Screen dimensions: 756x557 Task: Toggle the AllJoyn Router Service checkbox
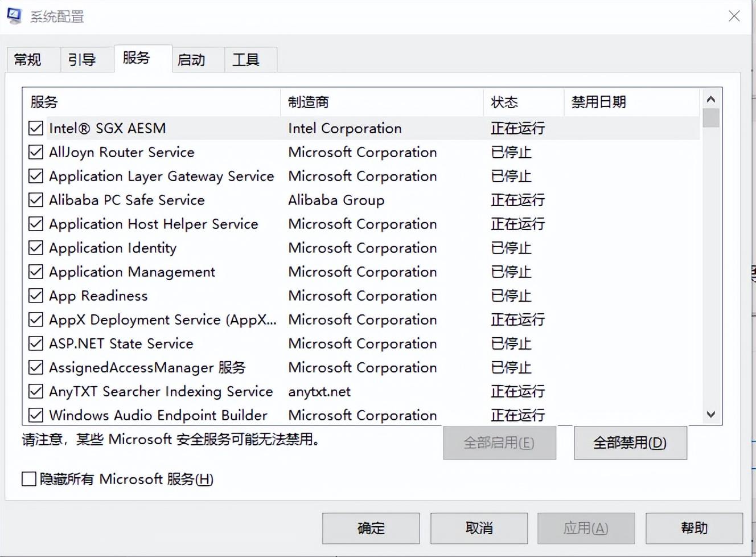(x=36, y=152)
